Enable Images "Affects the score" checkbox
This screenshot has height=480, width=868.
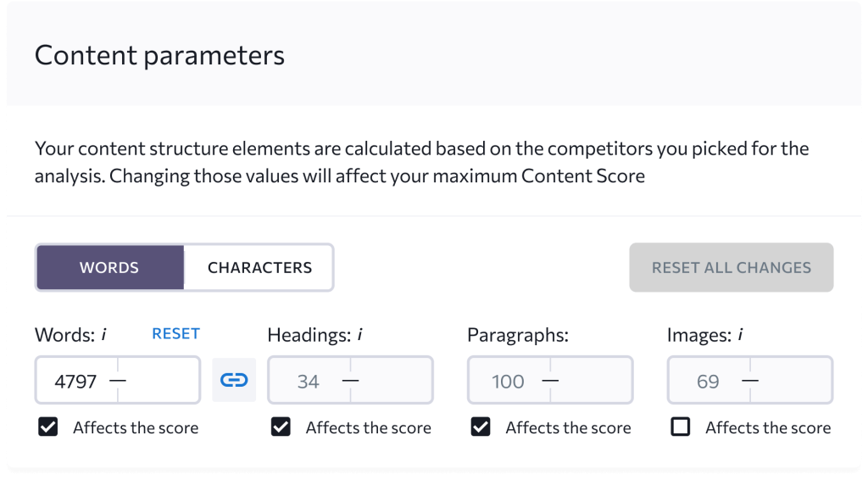(x=681, y=427)
